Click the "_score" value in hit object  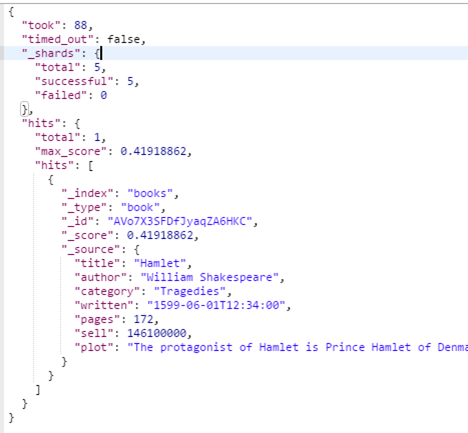[160, 235]
